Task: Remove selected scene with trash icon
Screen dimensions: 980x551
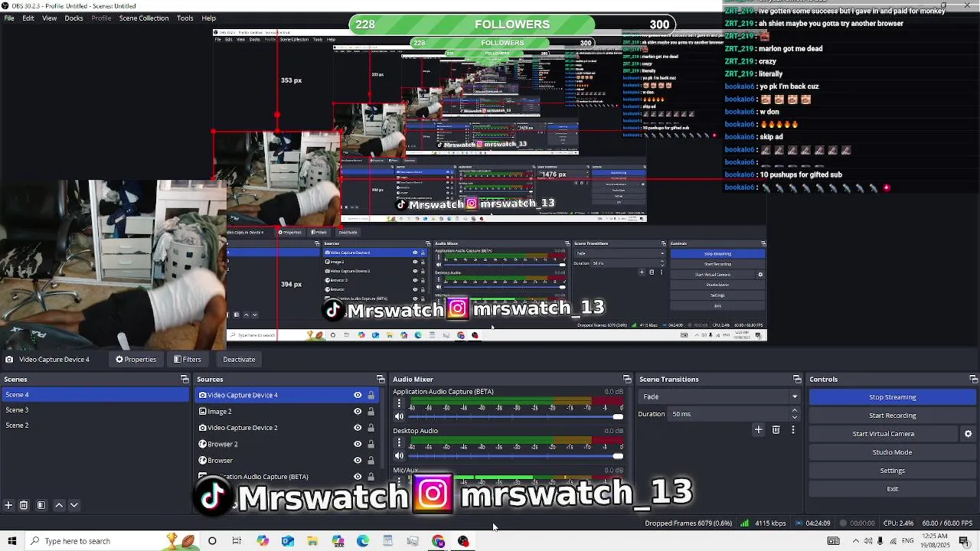Action: tap(24, 505)
